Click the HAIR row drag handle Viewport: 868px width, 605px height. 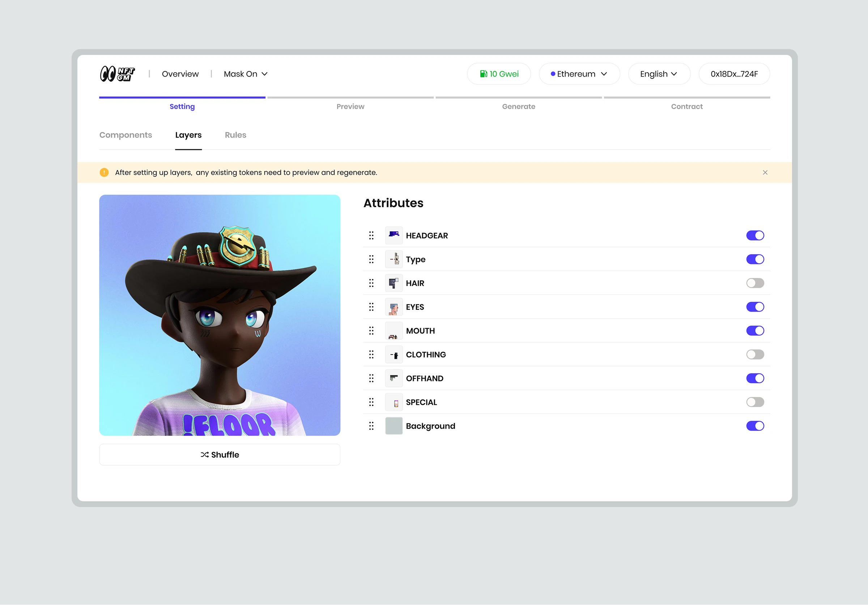click(371, 283)
